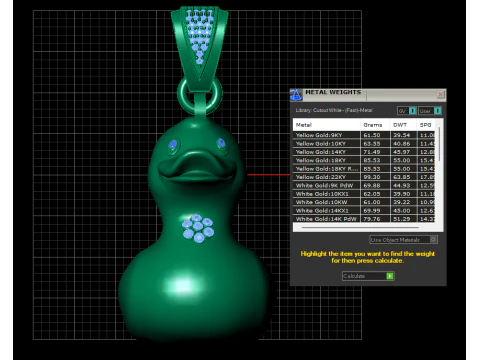Viewport: 480px width, 360px height.
Task: Select the Yellow Gold:18KY R... row
Action: (x=365, y=169)
